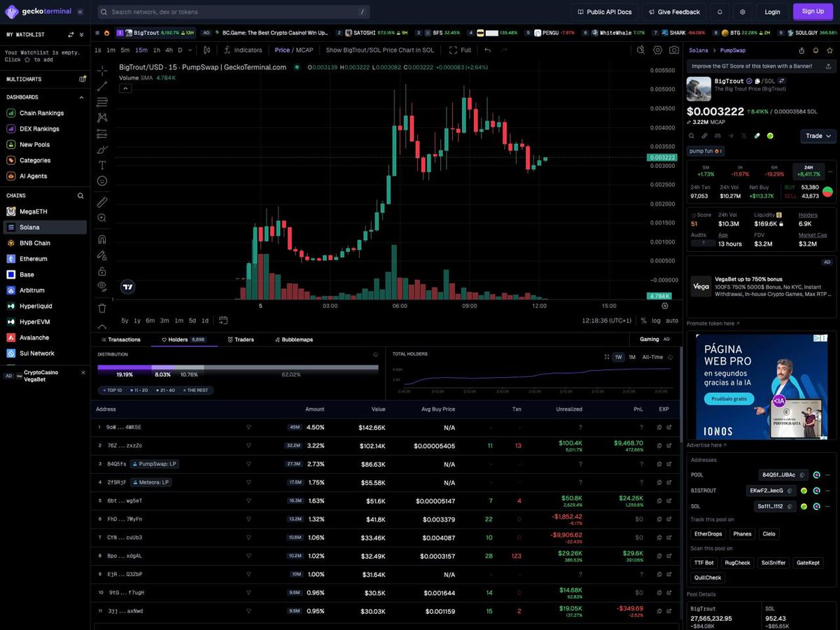Image resolution: width=840 pixels, height=630 pixels.
Task: Toggle auto scale on chart
Action: pyautogui.click(x=672, y=320)
